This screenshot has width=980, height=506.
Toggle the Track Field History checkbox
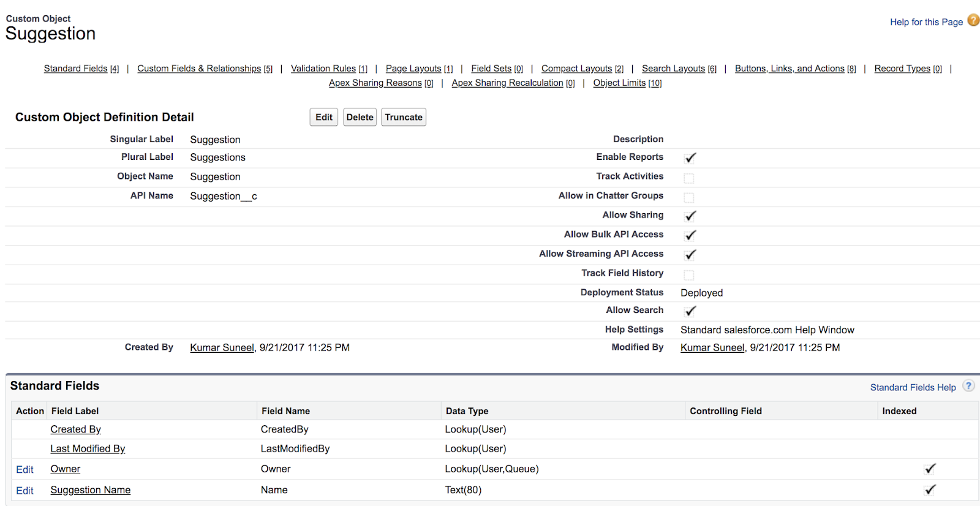(689, 275)
